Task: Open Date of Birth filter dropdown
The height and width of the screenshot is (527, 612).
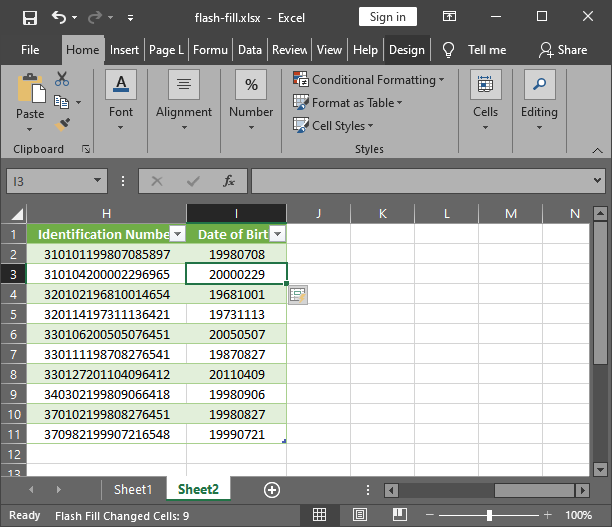Action: [278, 234]
